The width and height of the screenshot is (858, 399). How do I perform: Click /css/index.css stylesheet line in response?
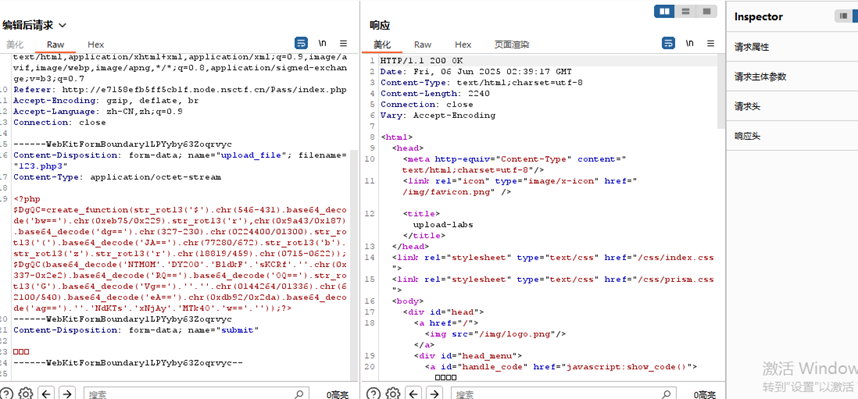(x=553, y=257)
